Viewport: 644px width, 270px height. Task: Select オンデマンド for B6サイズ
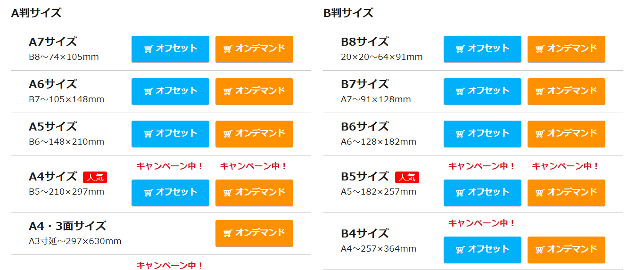pos(566,134)
